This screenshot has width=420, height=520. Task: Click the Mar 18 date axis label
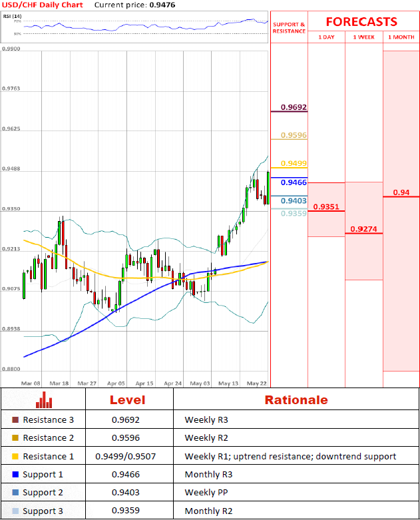tap(59, 384)
